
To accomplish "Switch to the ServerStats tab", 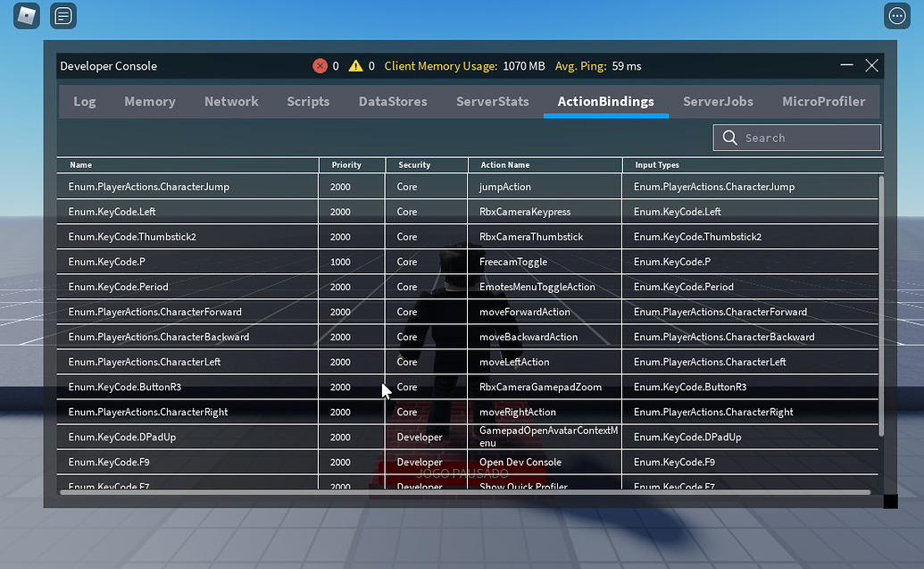I will coord(492,101).
